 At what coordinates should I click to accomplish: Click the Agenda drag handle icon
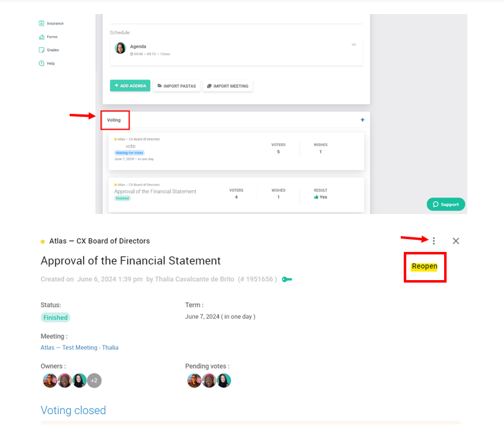[x=354, y=45]
